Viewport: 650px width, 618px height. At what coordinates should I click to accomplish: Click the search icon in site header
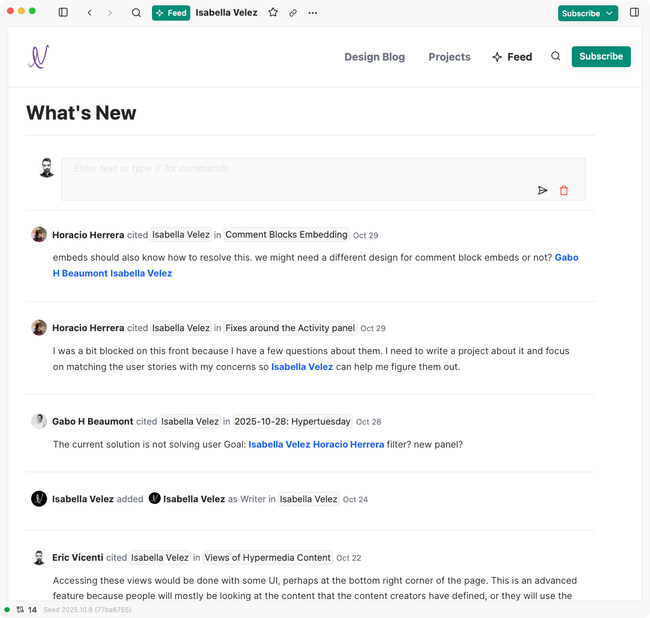coord(556,57)
